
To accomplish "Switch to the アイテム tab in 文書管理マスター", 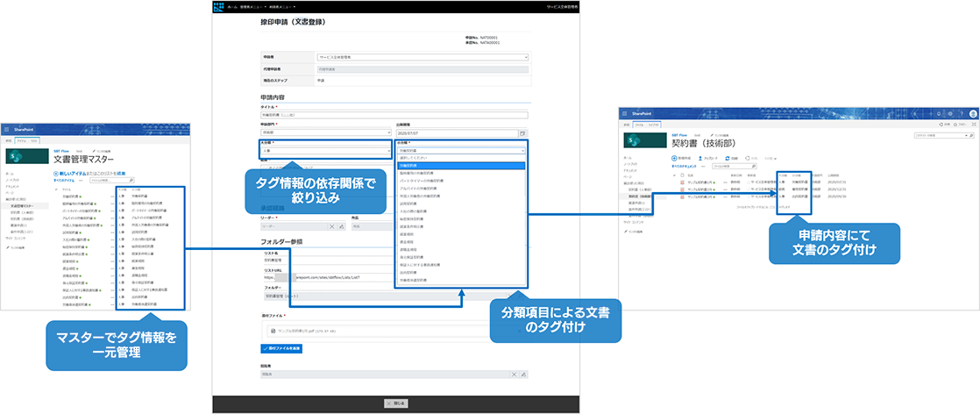I will (x=21, y=140).
